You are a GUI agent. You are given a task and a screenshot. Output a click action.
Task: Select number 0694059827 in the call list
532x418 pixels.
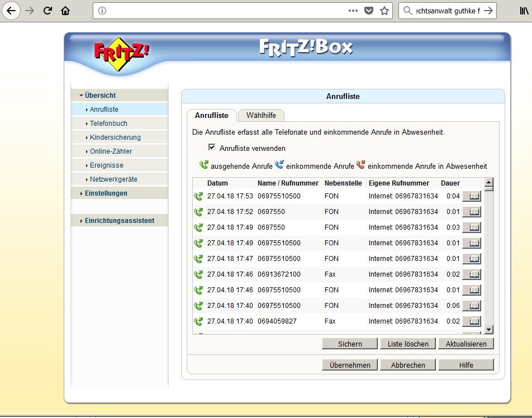pos(277,321)
